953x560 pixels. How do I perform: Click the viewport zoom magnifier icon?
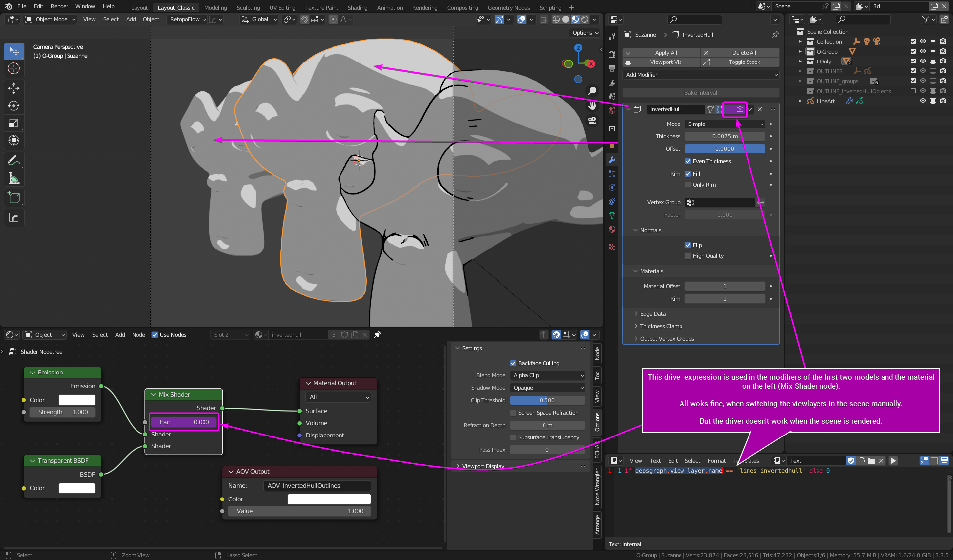click(x=592, y=91)
